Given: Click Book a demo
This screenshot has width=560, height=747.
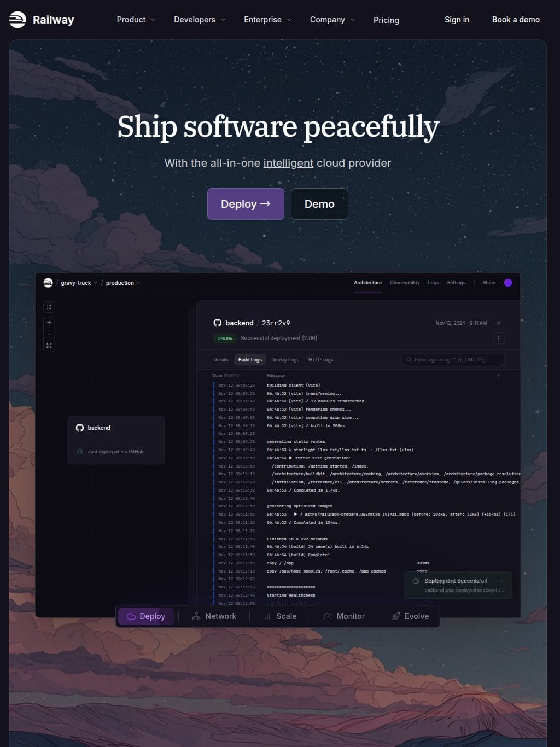Looking at the screenshot, I should click(516, 20).
